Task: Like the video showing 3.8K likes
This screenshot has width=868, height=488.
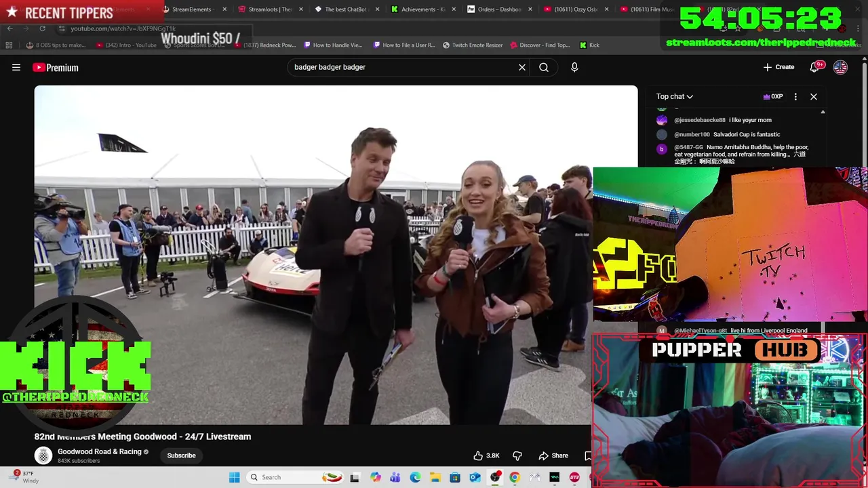Action: (487, 455)
